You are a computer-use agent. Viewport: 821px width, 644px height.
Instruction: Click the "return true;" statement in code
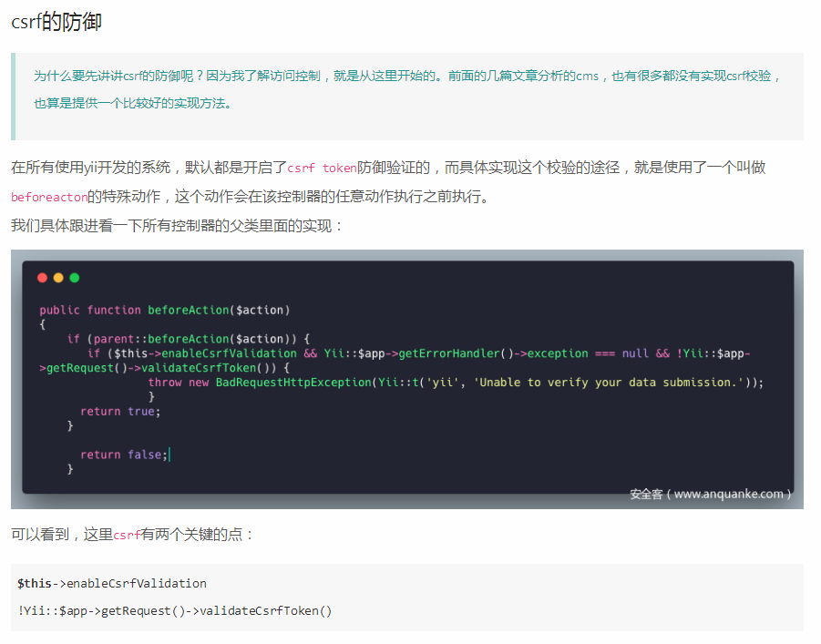tap(120, 412)
